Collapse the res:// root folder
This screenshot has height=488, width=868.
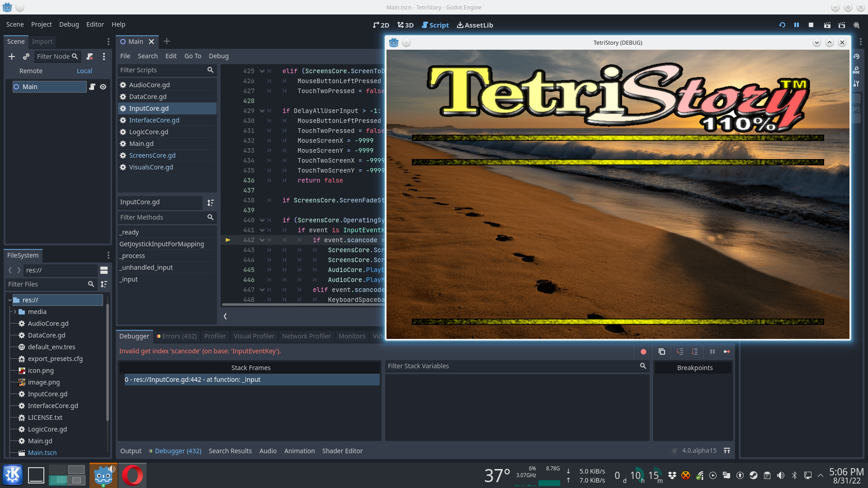(x=9, y=300)
